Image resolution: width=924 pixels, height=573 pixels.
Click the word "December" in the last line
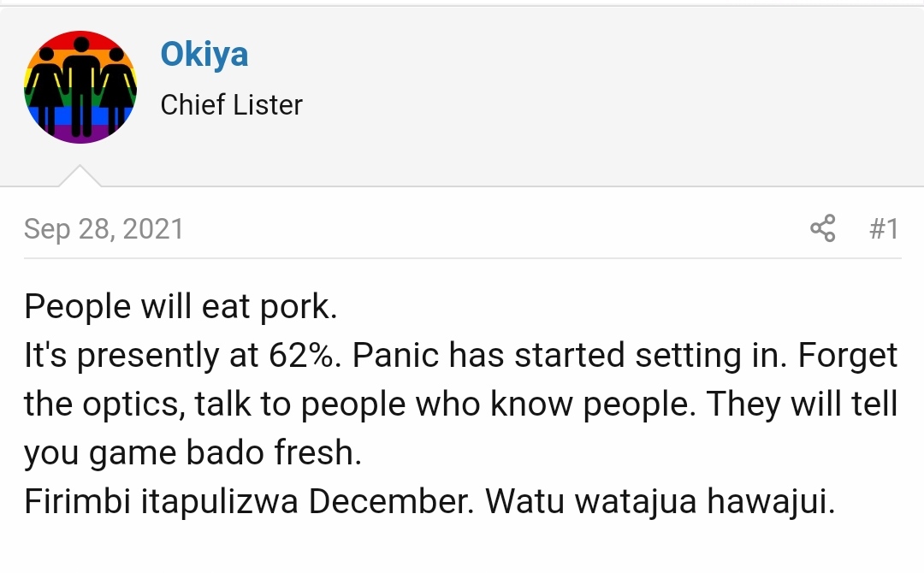[391, 502]
